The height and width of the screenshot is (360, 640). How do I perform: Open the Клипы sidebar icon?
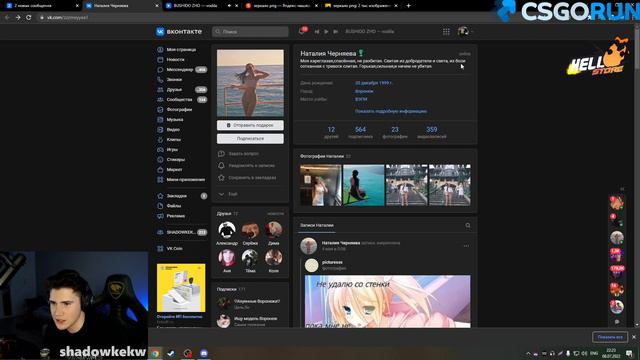tap(160, 140)
